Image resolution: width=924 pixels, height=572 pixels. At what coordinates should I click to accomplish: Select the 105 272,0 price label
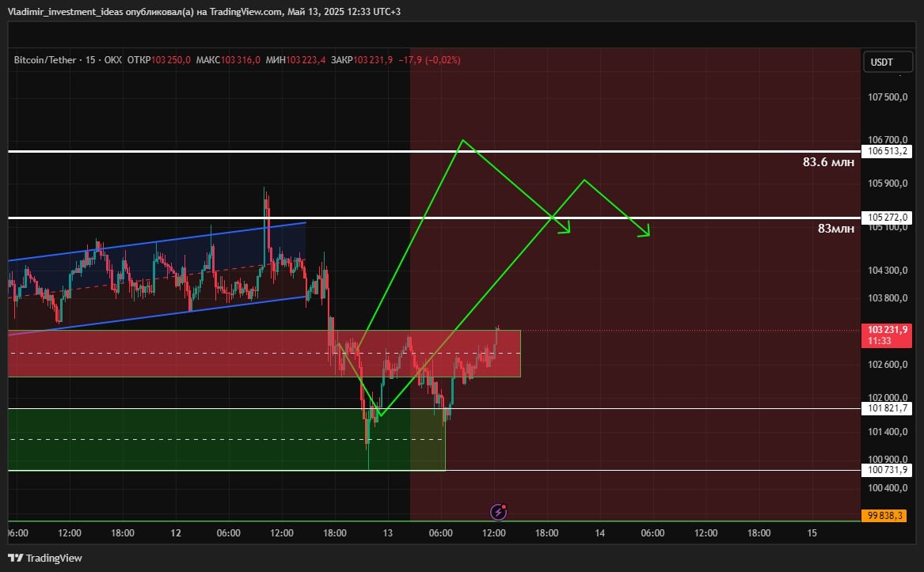tap(886, 218)
